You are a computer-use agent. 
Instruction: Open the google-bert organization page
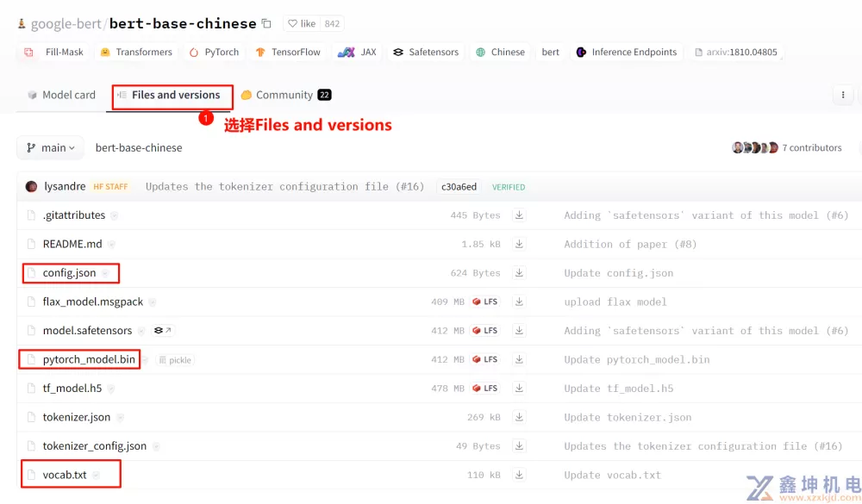click(66, 23)
